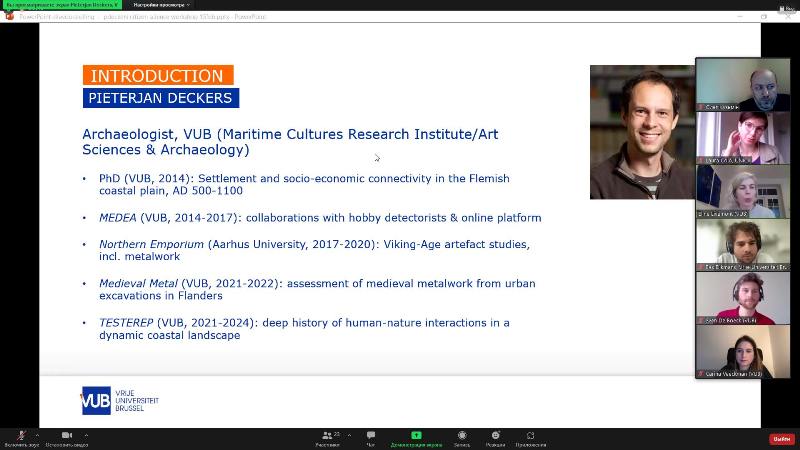Expand audio options arrow beside microphone
The height and width of the screenshot is (450, 800).
(39, 435)
